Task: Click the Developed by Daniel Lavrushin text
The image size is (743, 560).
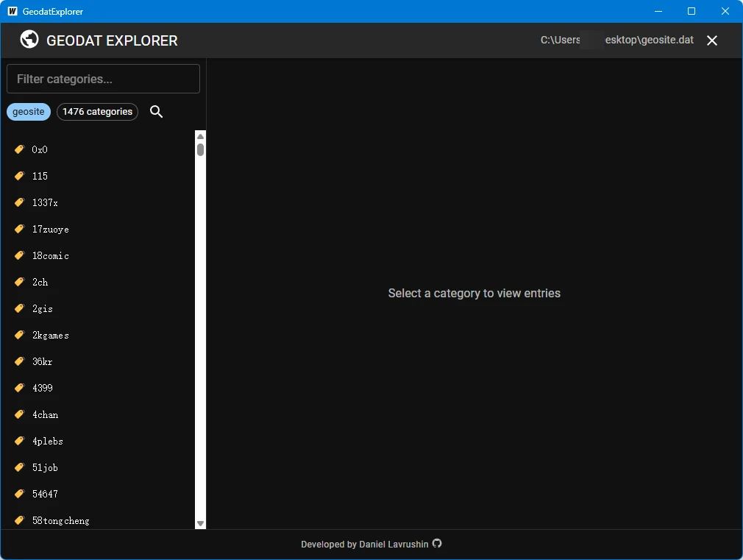Action: [x=364, y=545]
